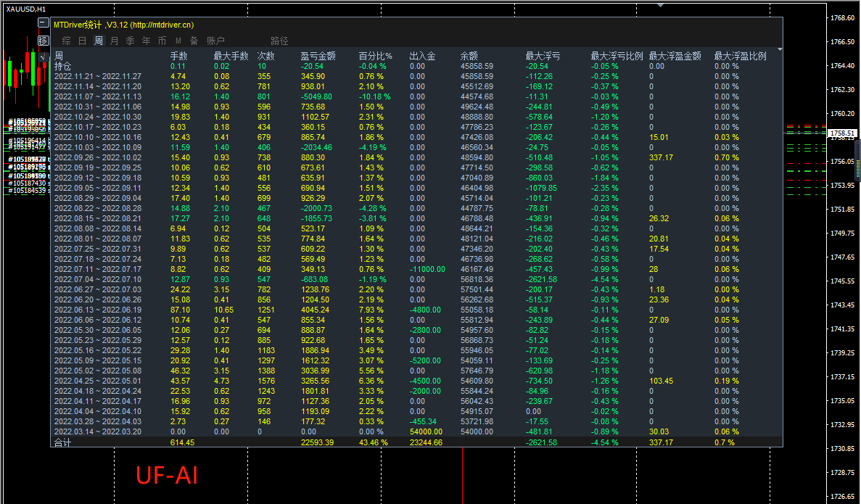Click the 合计 total row label

tap(62, 442)
